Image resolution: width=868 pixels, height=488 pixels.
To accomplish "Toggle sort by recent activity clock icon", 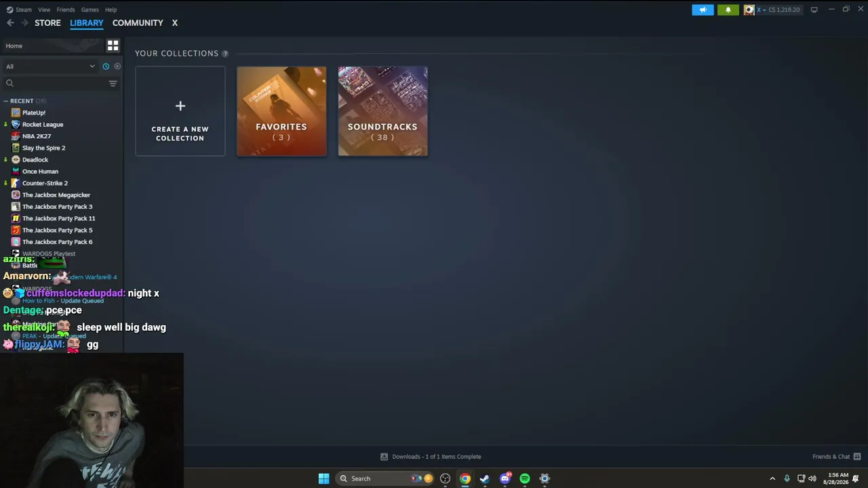I will (x=106, y=66).
